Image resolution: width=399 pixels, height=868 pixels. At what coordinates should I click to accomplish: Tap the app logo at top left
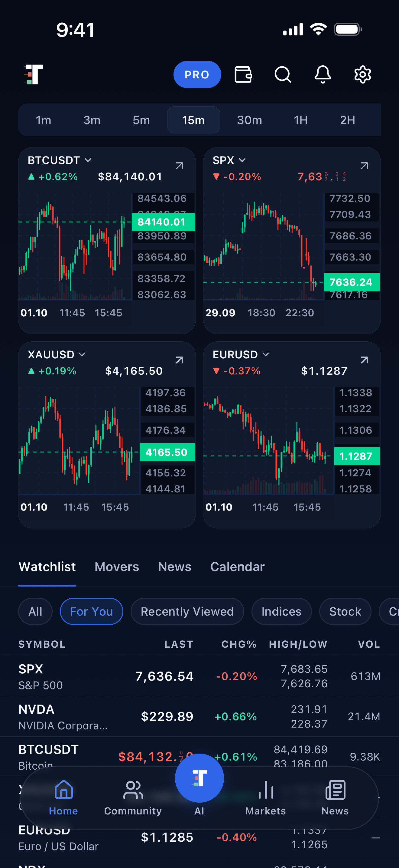coord(34,74)
